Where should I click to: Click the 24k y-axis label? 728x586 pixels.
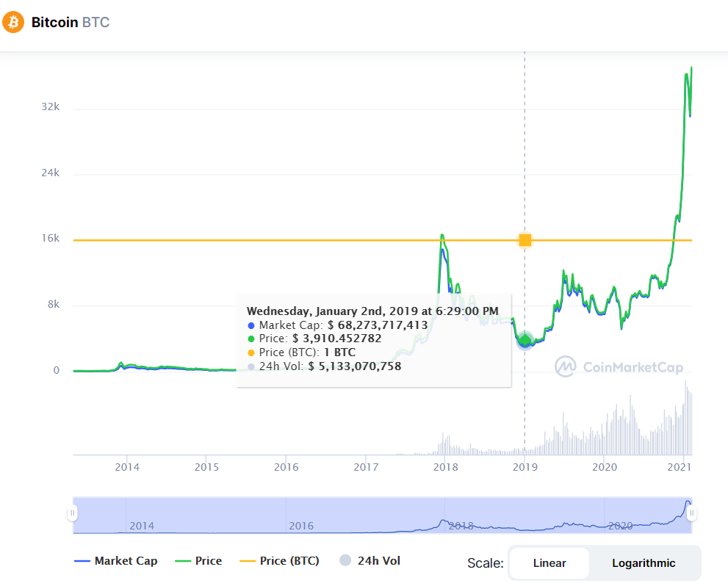point(51,173)
